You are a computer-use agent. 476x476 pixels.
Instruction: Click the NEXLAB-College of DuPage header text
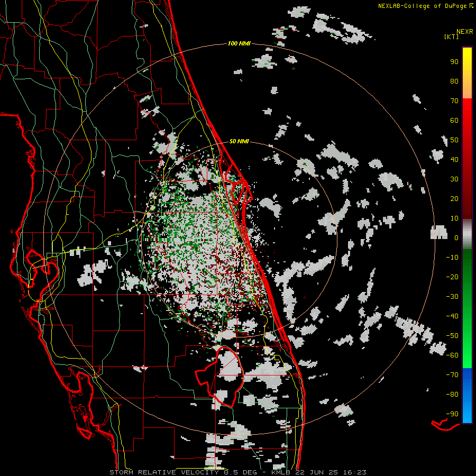[422, 6]
